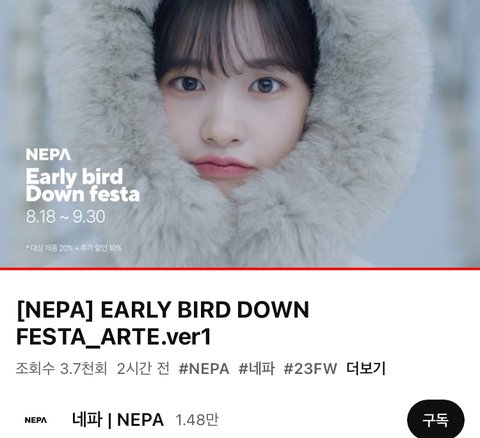Click the NEPA logo overlay in the video
Viewport: 480px width, 438px height.
48,154
